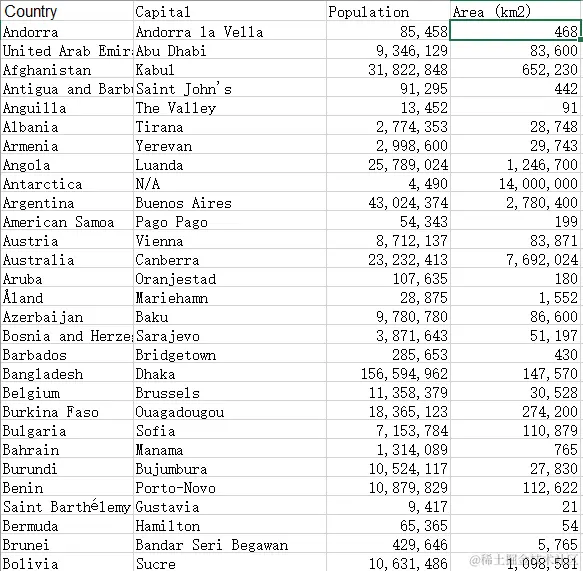The image size is (583, 571).
Task: Select the Andorra la Vella cell
Action: tap(230, 30)
